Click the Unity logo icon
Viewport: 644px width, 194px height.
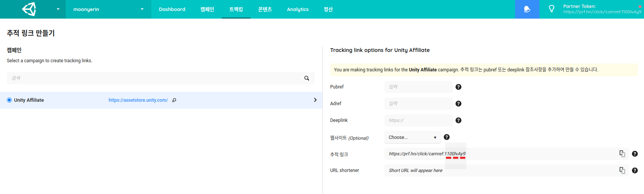pos(29,9)
